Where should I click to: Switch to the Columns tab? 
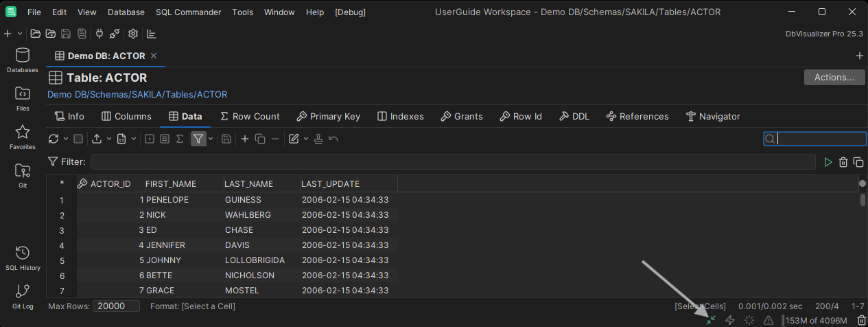coord(126,116)
